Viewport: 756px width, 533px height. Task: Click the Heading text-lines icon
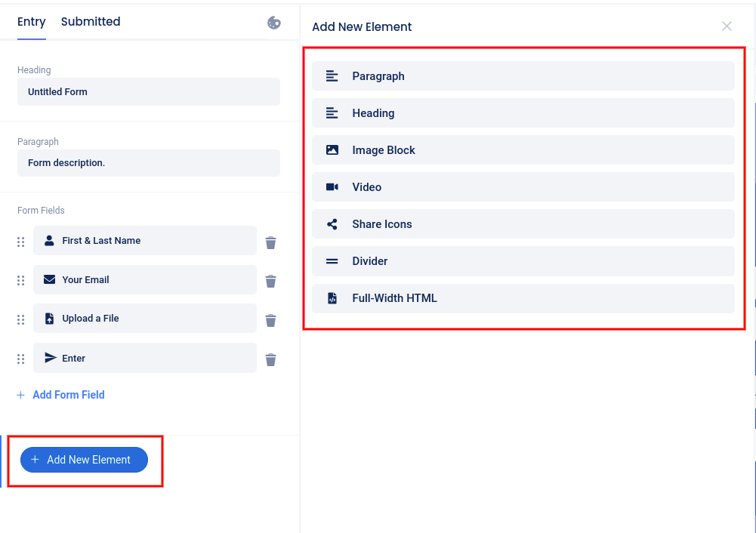click(x=332, y=113)
